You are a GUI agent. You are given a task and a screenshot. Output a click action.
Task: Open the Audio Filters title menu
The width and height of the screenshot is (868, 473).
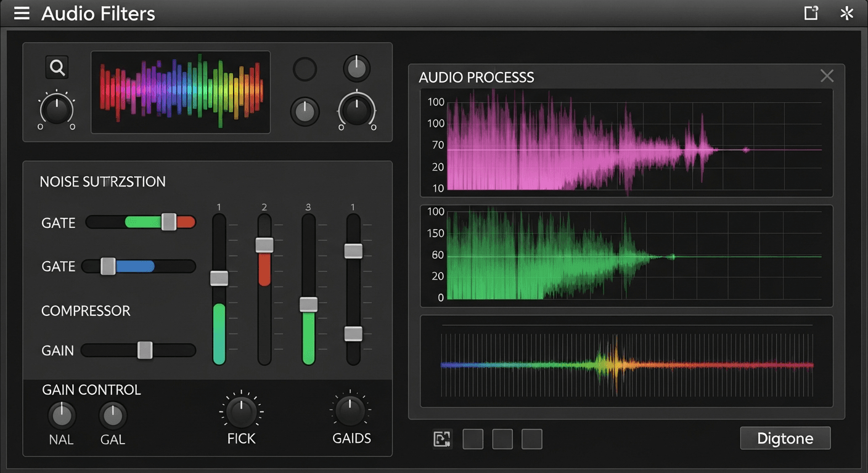(x=98, y=14)
